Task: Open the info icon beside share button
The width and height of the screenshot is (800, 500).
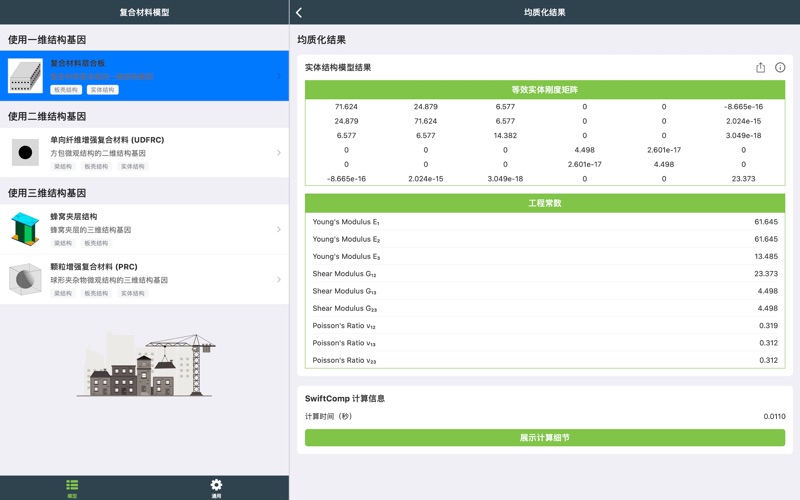Action: 780,68
